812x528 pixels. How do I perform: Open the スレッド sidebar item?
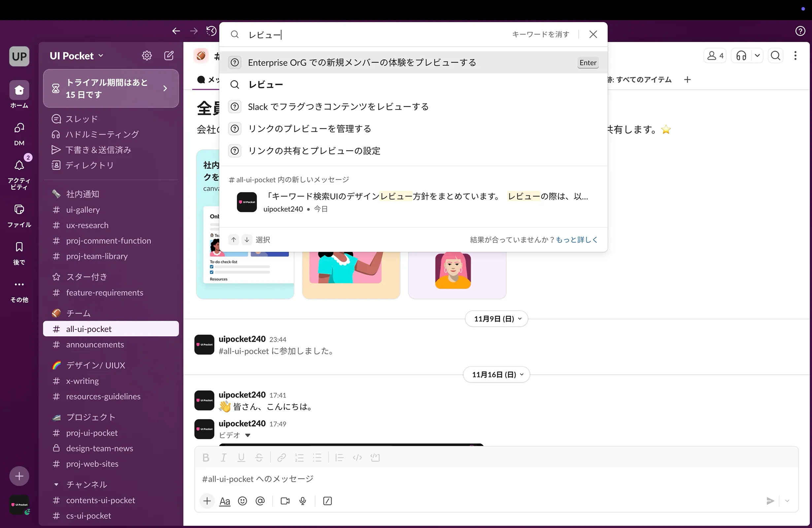[111, 119]
